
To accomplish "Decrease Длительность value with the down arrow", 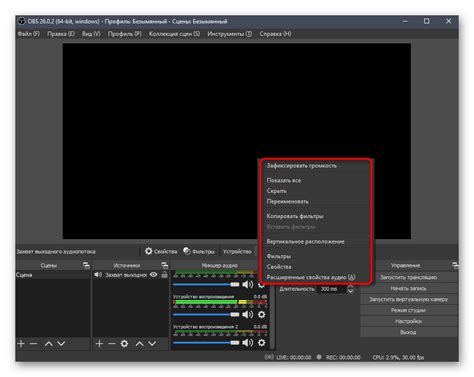I will (x=350, y=291).
